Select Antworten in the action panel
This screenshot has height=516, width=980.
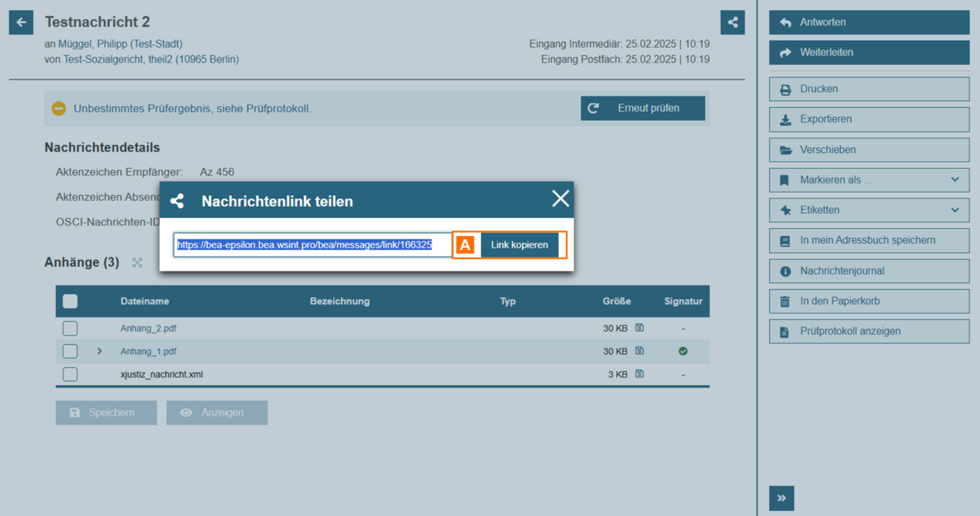[x=869, y=22]
